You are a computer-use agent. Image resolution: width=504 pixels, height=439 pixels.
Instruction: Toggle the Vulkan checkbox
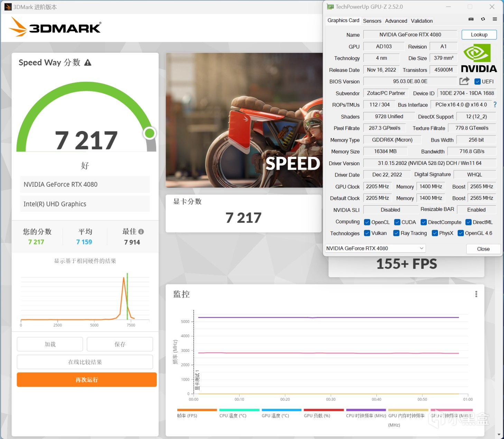pos(367,233)
